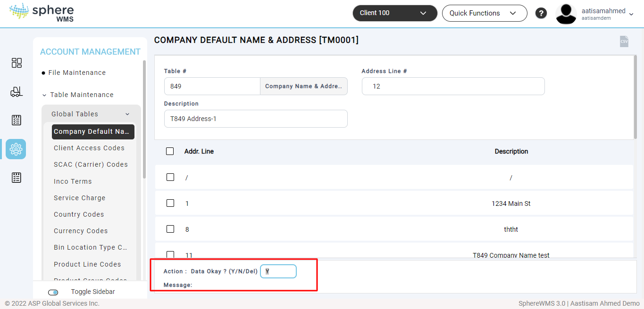Click into the Description input field
The height and width of the screenshot is (309, 644).
255,119
